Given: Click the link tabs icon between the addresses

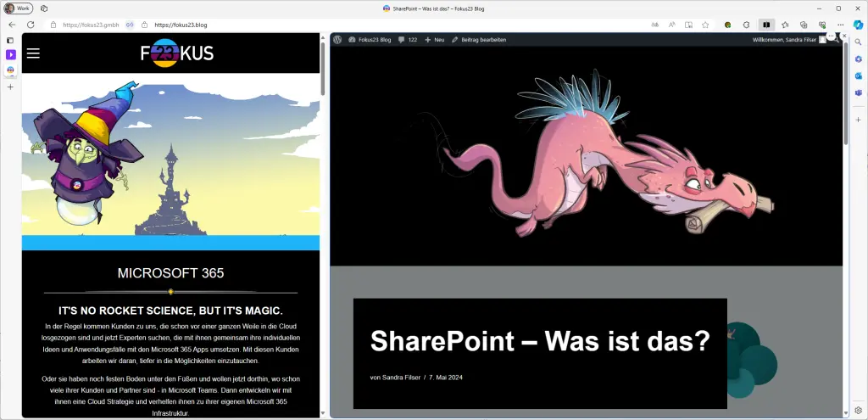Looking at the screenshot, I should tap(130, 25).
